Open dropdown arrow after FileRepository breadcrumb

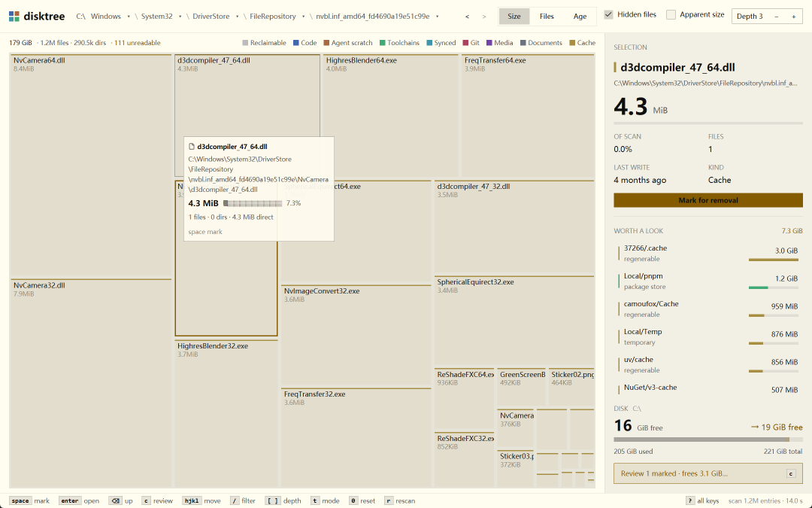(304, 17)
